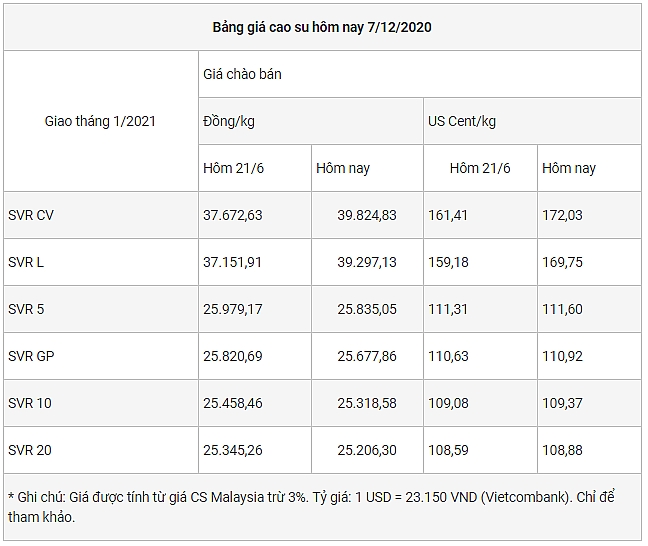Select the "Giao tháng 1/2021" header cell

click(x=100, y=121)
